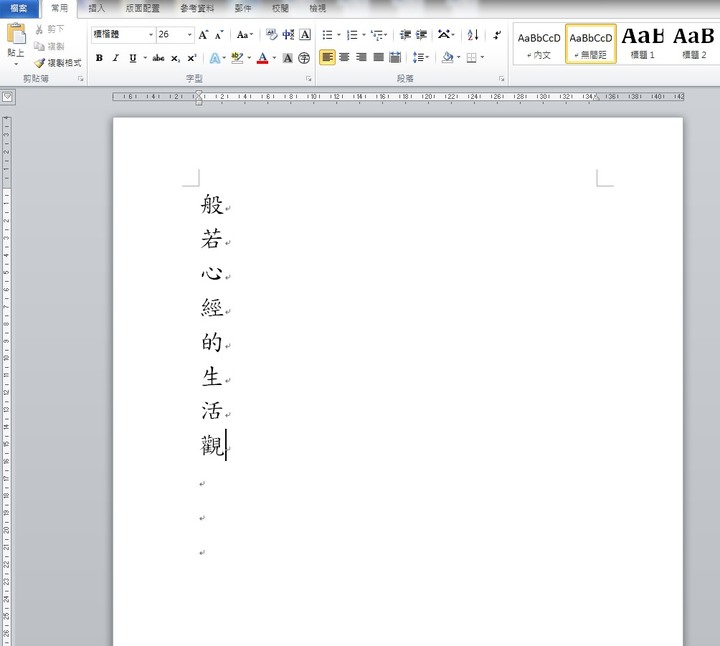Toggle italic formatting

point(116,58)
